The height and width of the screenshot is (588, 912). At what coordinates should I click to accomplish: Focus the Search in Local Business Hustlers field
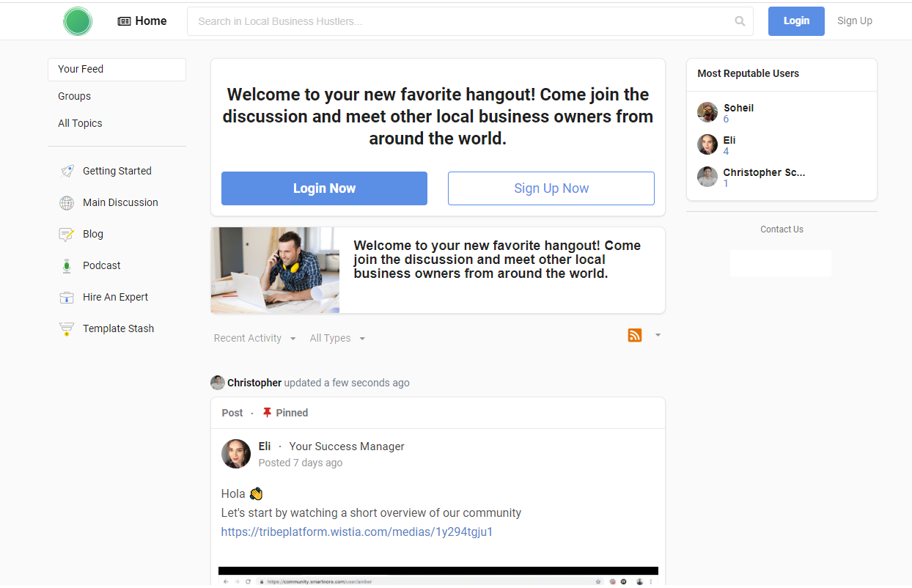(x=462, y=21)
